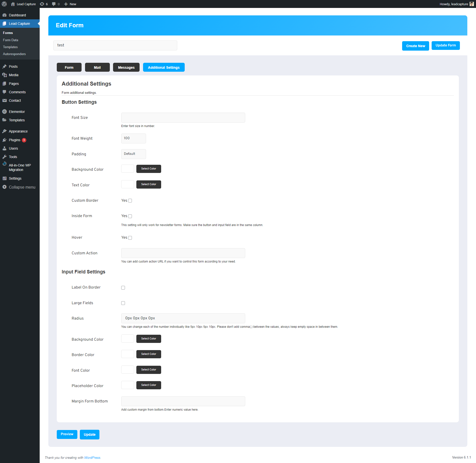The image size is (476, 463).
Task: Check the Large Fields checkbox
Action: pyautogui.click(x=123, y=303)
